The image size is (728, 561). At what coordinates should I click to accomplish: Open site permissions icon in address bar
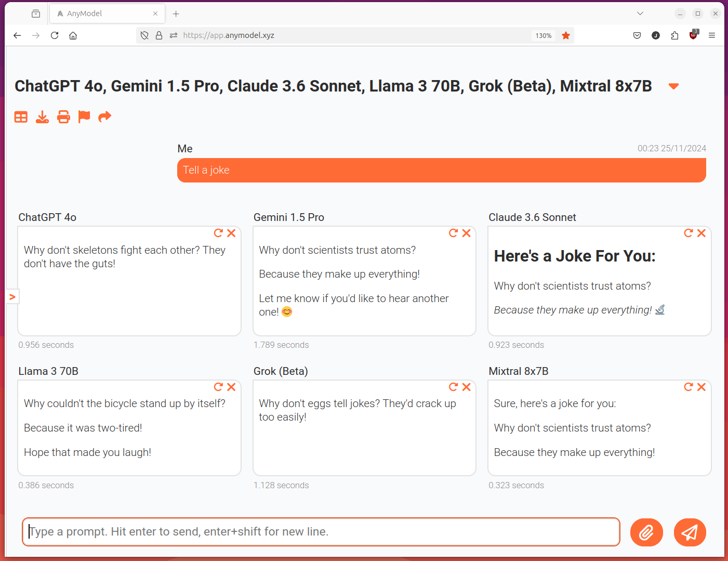pos(174,35)
